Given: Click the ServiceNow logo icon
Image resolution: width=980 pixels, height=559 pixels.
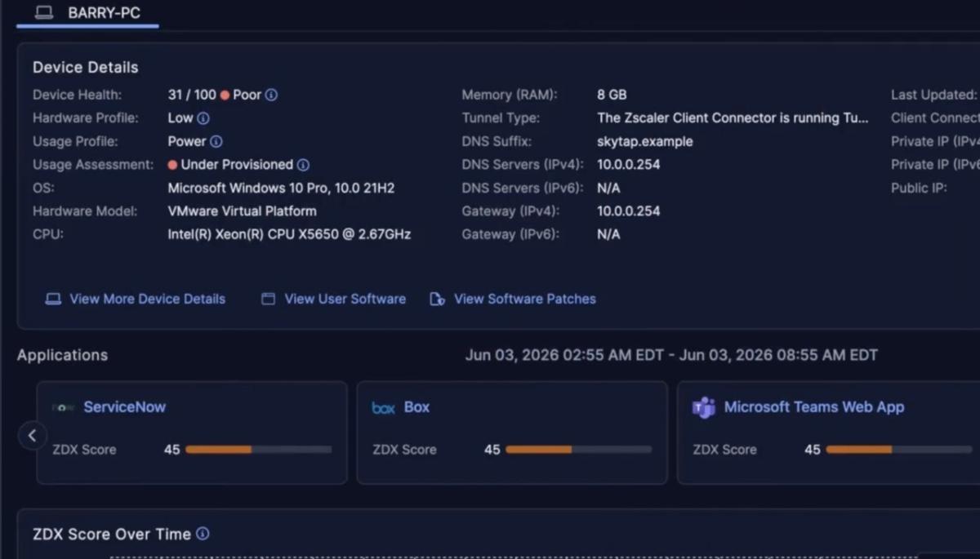Looking at the screenshot, I should [63, 407].
